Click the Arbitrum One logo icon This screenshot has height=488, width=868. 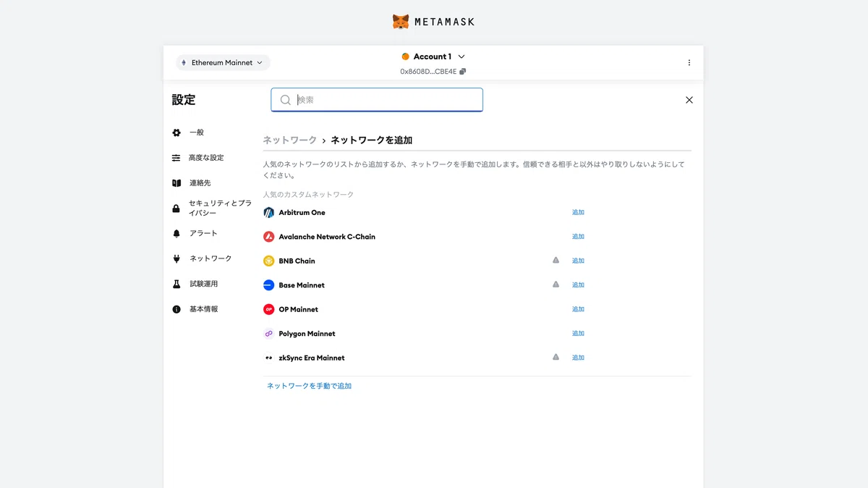pyautogui.click(x=269, y=213)
